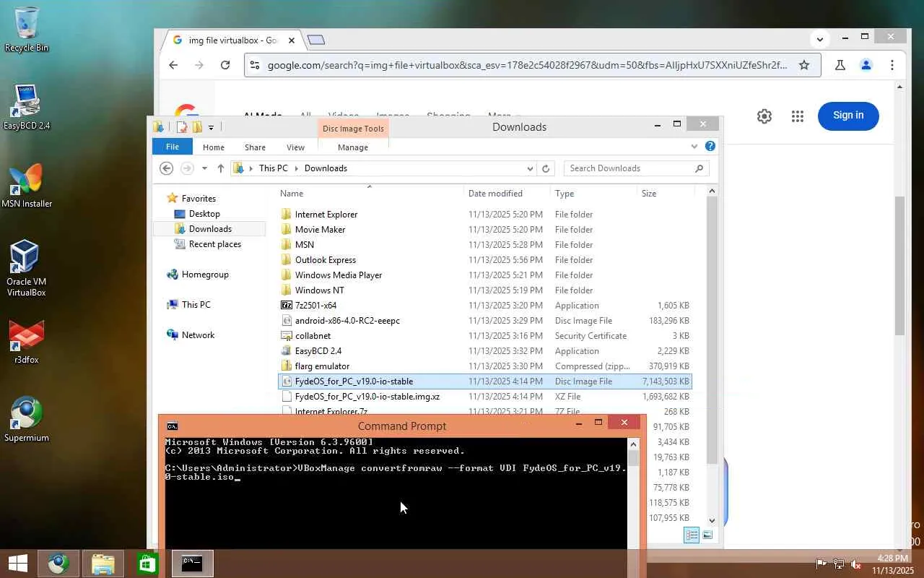Click the Google Sign in button
Image resolution: width=924 pixels, height=578 pixels.
click(848, 116)
